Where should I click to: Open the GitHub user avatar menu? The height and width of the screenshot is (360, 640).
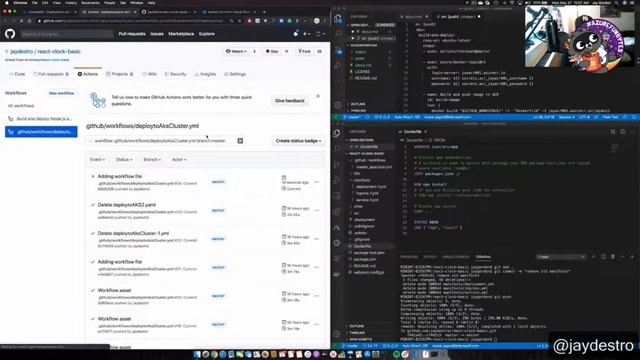[x=320, y=34]
